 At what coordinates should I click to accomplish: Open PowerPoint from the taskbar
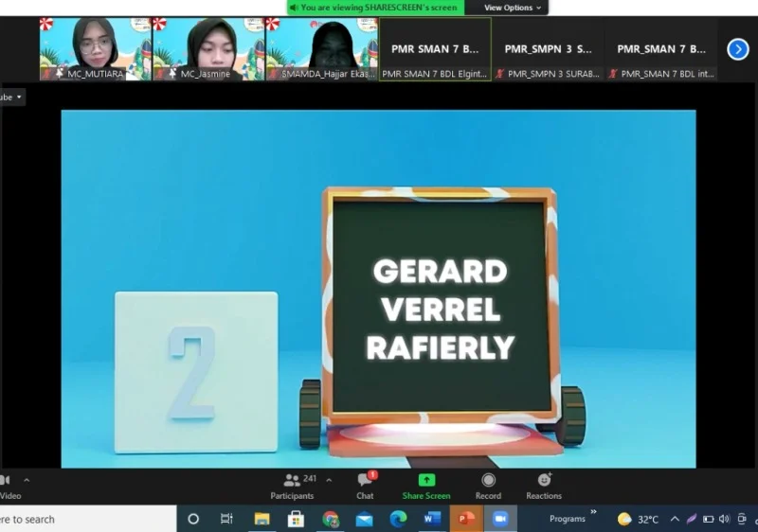465,519
